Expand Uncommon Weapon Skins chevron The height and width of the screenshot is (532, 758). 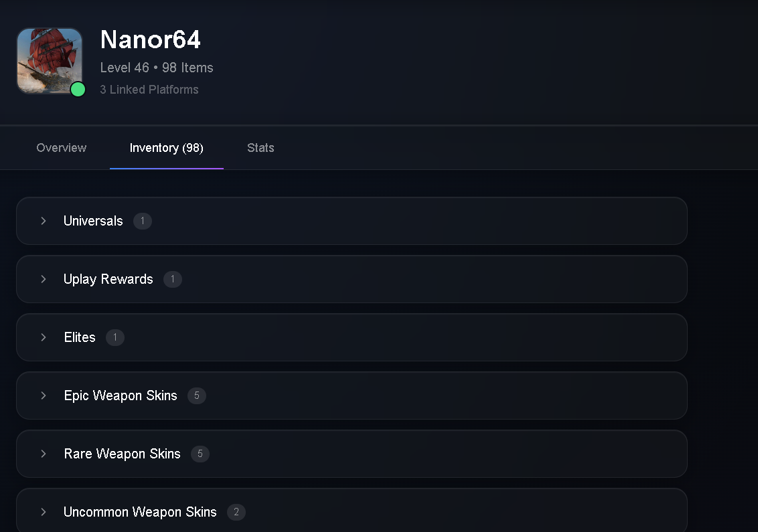44,512
